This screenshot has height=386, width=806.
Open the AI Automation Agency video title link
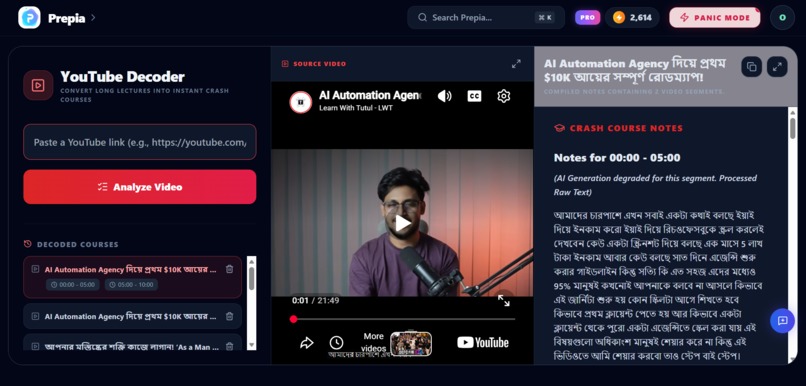click(370, 95)
